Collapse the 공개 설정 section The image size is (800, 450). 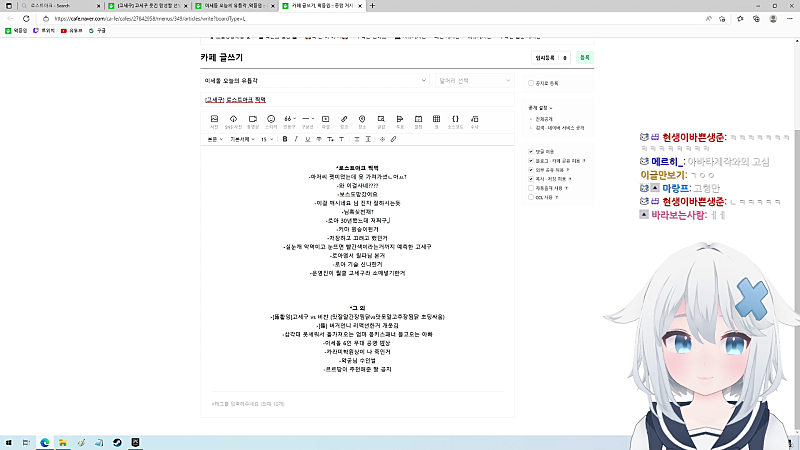(x=540, y=108)
